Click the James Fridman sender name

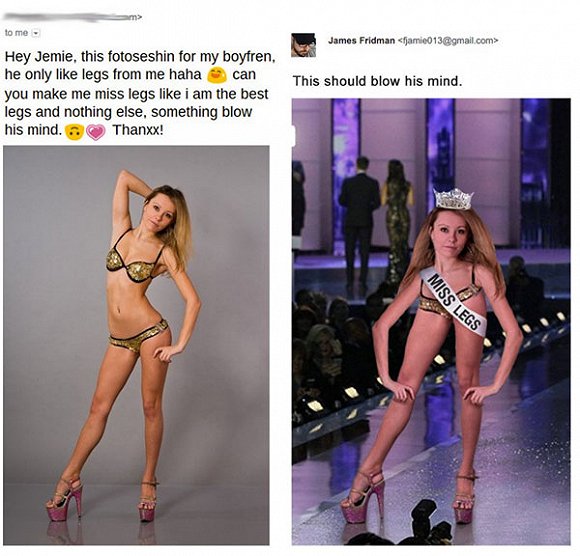point(361,41)
